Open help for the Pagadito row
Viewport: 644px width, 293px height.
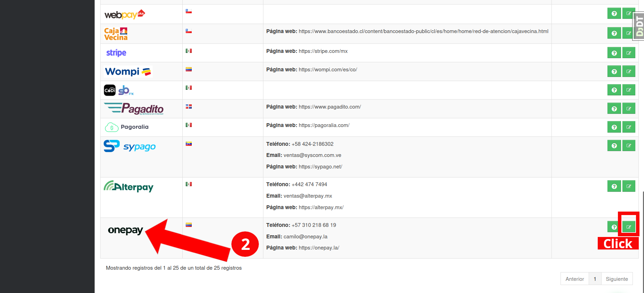614,109
